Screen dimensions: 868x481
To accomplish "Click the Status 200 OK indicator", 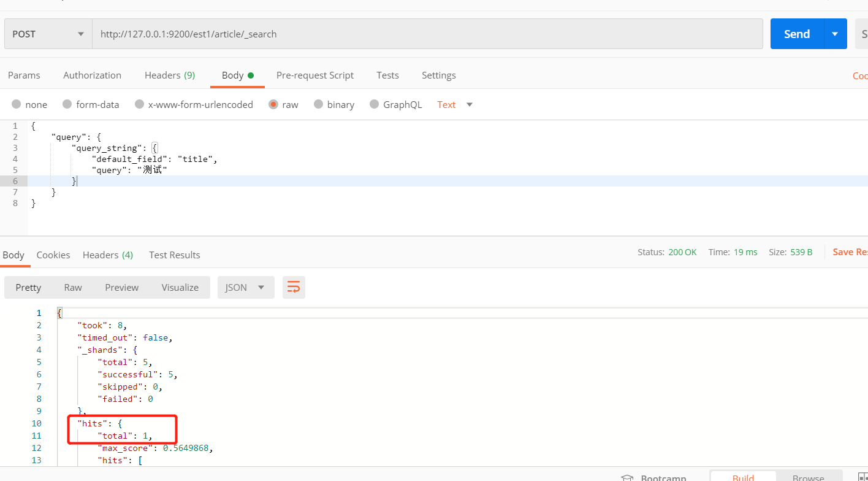I will [667, 252].
